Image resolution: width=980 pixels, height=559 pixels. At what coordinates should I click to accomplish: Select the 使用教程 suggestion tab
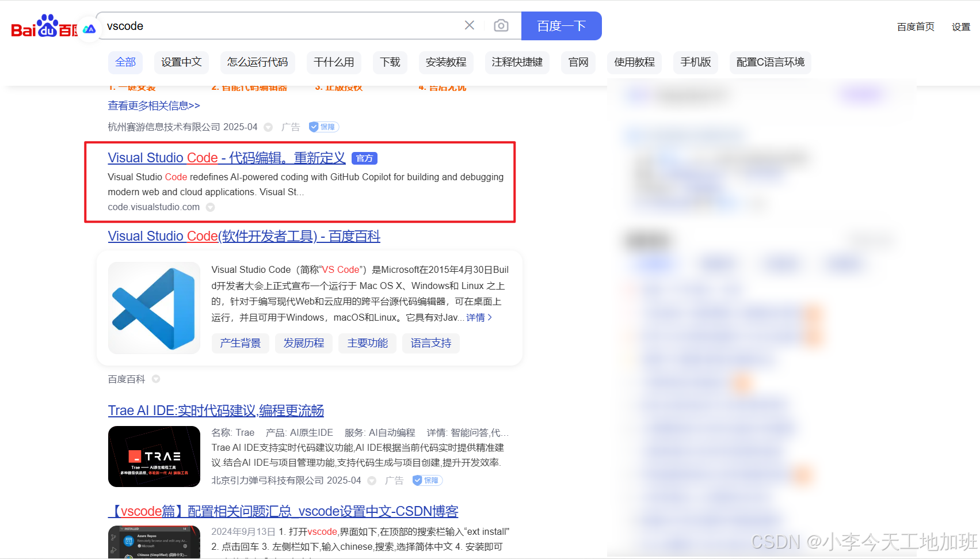[634, 62]
